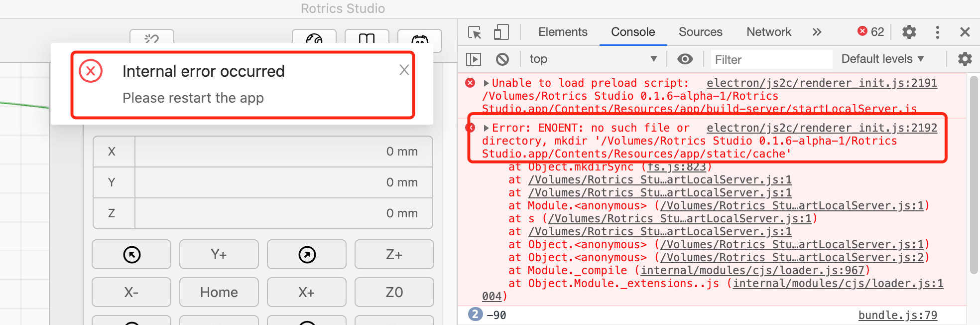
Task: Open the Module._extensions..js loader.js link
Action: (x=838, y=284)
